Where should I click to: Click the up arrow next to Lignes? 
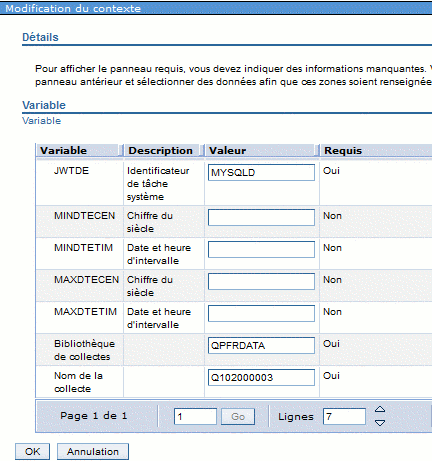click(380, 409)
